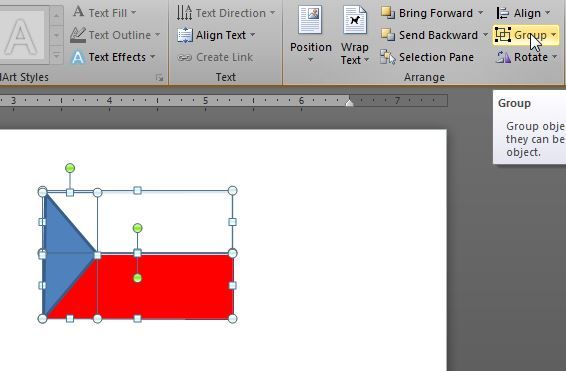Expand the WordArt styles gallery More arrow
This screenshot has height=371, width=566.
point(56,56)
